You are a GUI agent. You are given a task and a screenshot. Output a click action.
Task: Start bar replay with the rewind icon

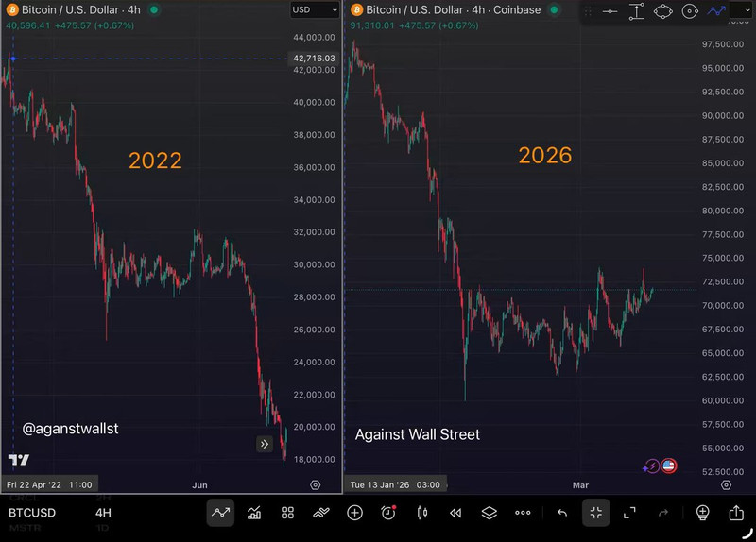point(455,513)
